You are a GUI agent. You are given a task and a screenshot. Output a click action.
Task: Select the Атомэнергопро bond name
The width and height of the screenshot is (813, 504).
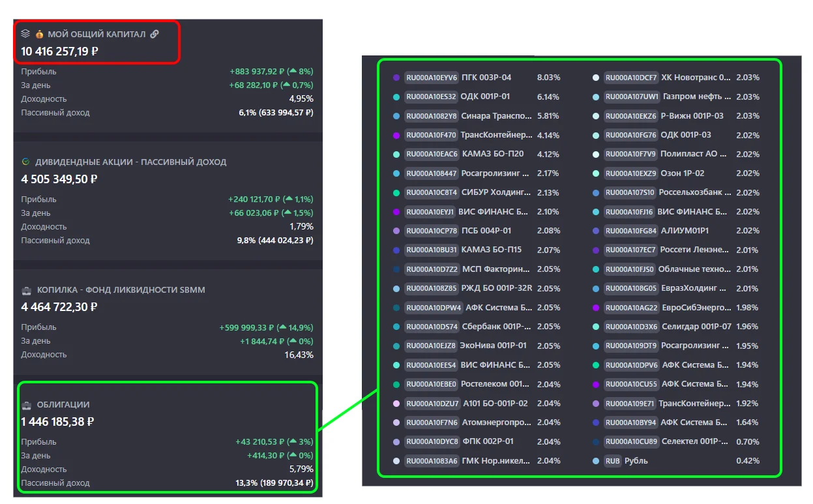[497, 422]
